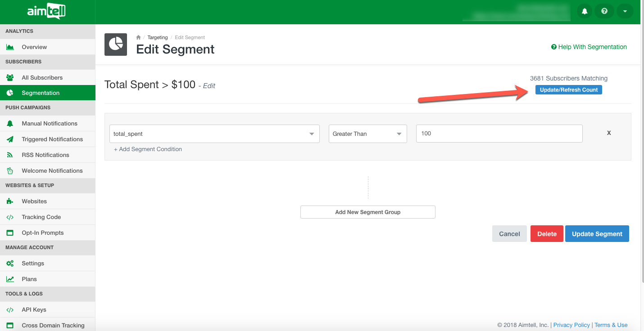The image size is (644, 331).
Task: Click the home icon in breadcrumb
Action: (139, 37)
